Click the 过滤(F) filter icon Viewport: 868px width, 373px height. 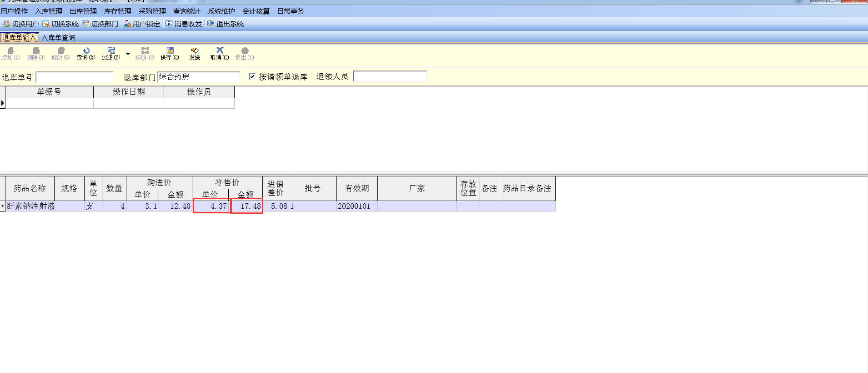111,50
